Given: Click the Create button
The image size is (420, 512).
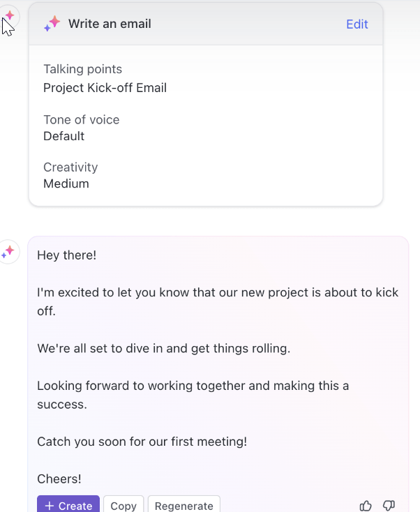Looking at the screenshot, I should tap(68, 505).
